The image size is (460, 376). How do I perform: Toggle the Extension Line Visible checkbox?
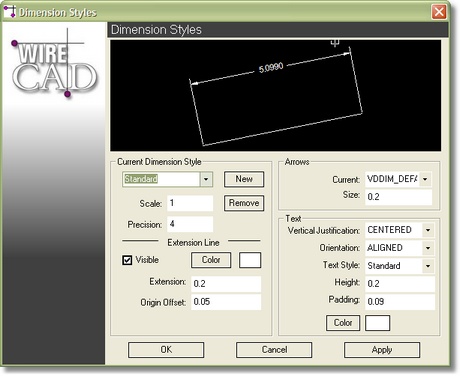[x=127, y=260]
